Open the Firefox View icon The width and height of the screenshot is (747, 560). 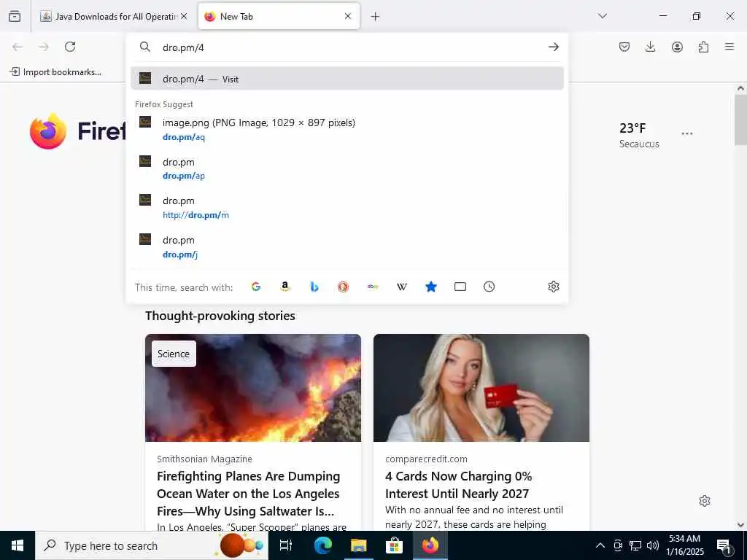[x=15, y=16]
